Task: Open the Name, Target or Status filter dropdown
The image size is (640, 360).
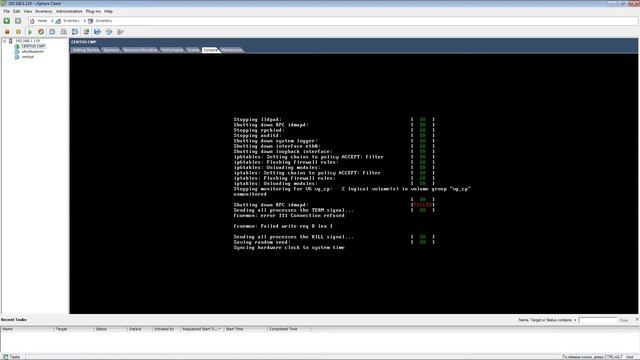Action: click(x=575, y=320)
